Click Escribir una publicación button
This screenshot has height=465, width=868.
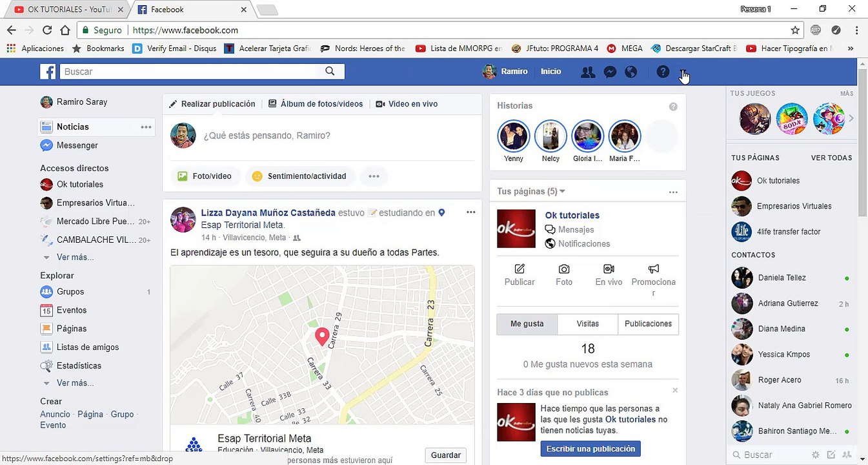(590, 449)
